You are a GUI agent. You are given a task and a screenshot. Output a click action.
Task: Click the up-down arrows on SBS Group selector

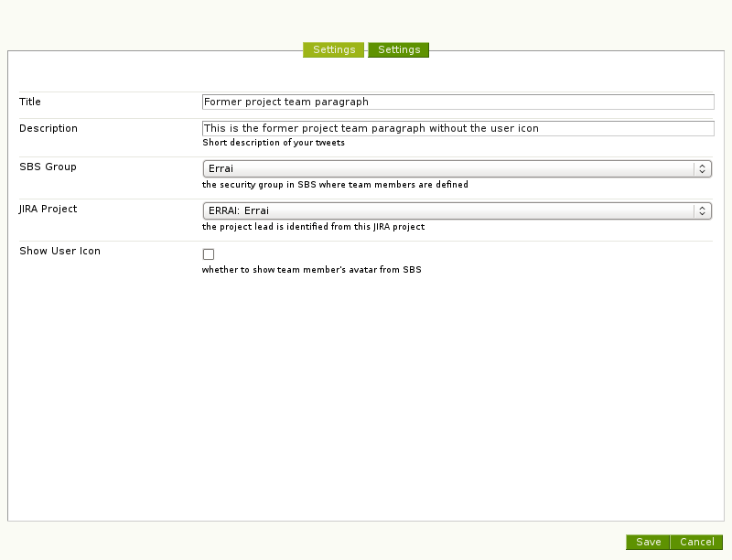(x=702, y=168)
